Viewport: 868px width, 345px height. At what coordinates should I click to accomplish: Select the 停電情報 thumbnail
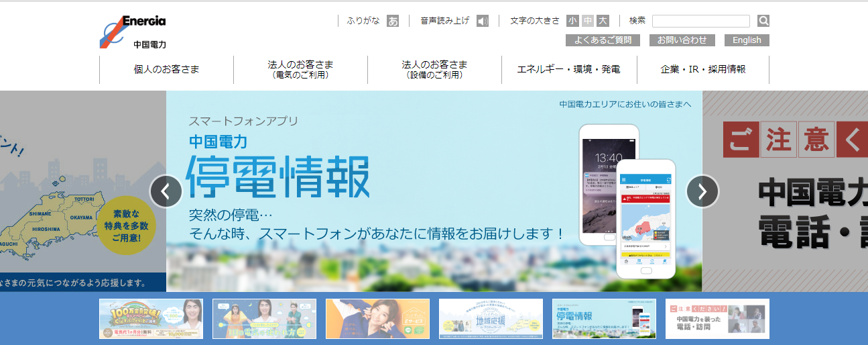(604, 319)
